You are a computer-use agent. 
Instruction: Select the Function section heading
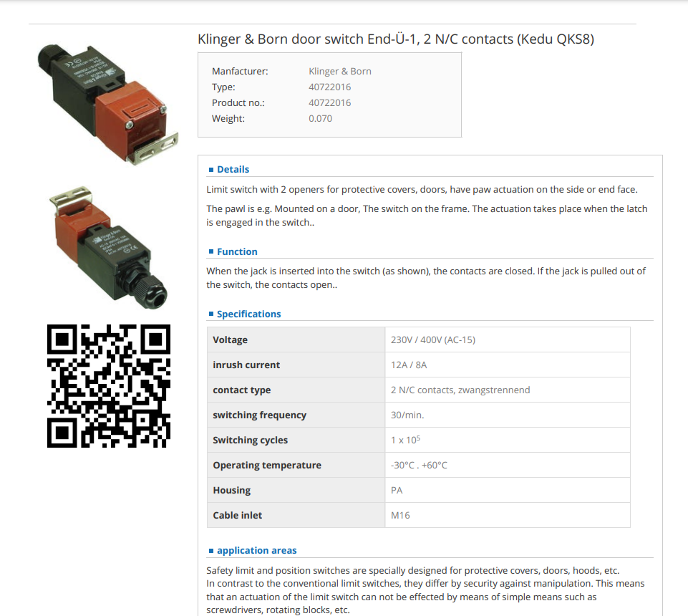237,251
